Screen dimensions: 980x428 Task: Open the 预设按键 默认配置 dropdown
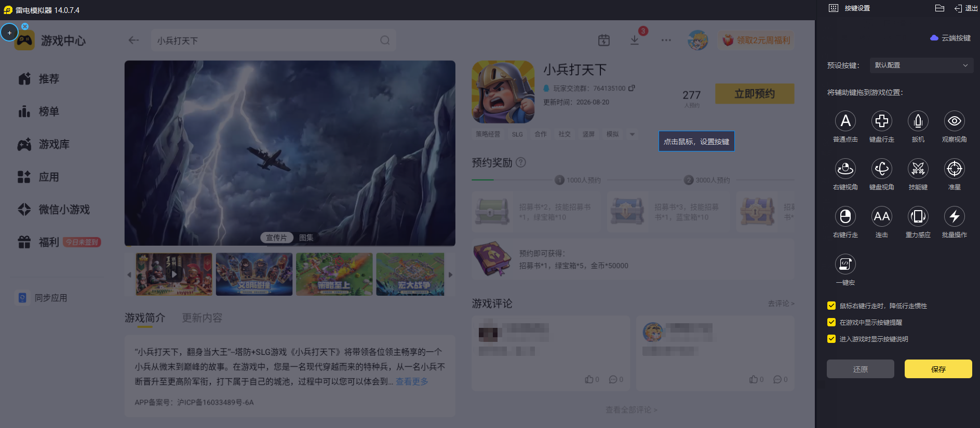tap(921, 65)
